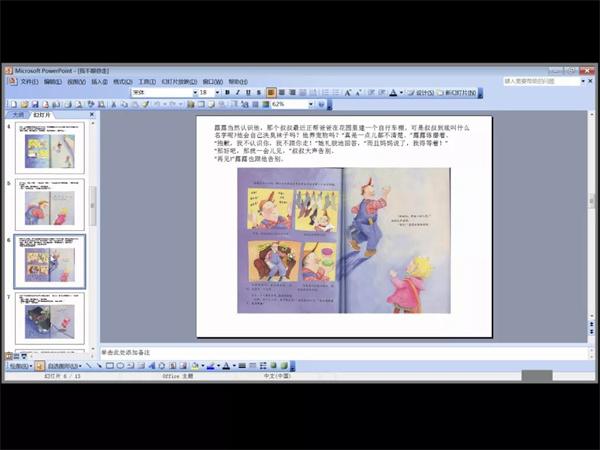Apply 3-D style from drawing toolbar
This screenshot has height=450, width=600.
point(284,366)
